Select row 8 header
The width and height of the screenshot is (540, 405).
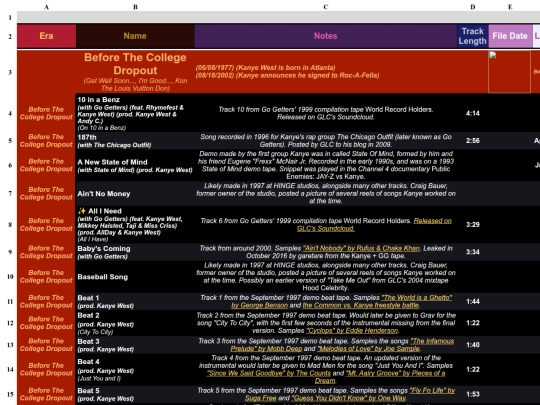tap(10, 225)
